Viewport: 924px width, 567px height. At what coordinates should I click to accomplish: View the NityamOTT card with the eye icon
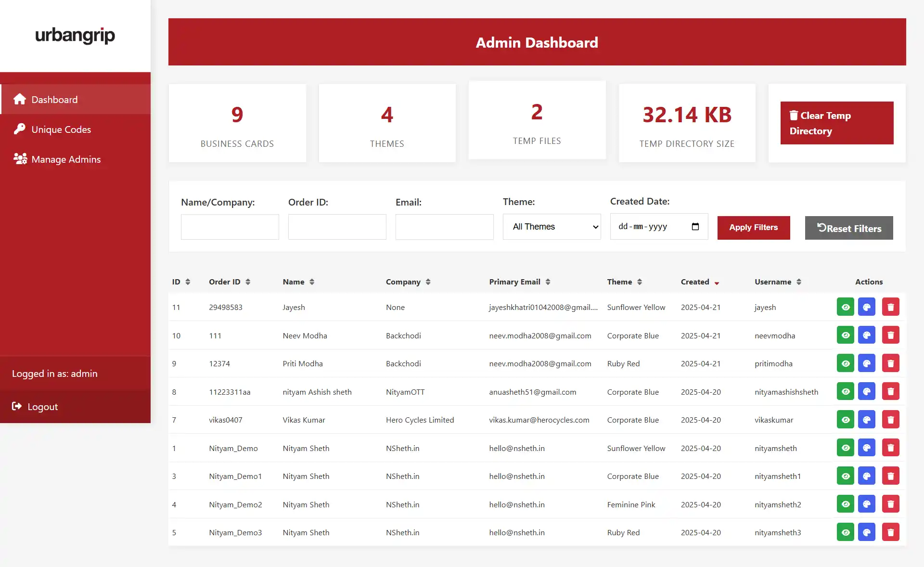click(845, 392)
